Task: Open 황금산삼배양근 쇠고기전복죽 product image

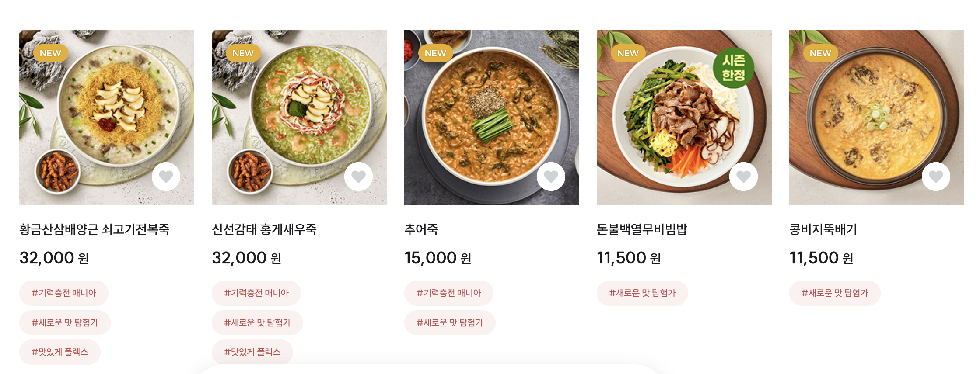Action: [106, 117]
